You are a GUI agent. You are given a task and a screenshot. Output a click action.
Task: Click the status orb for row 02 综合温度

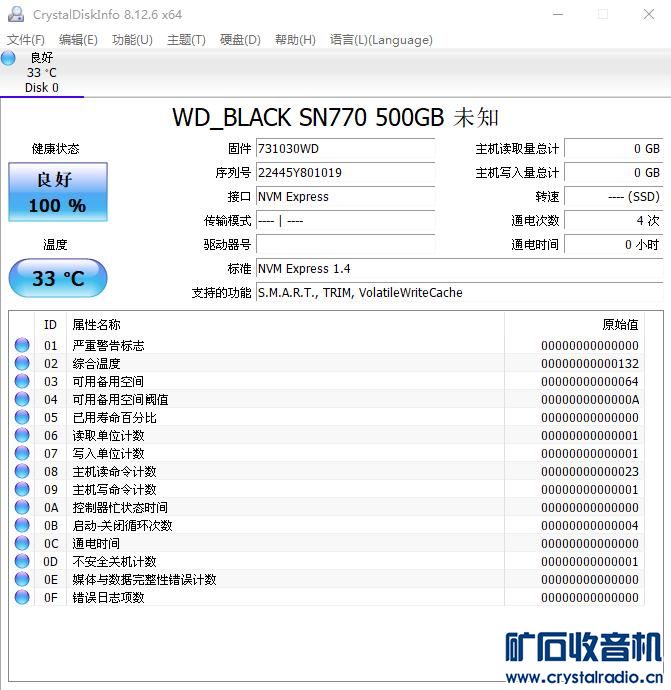(x=22, y=363)
